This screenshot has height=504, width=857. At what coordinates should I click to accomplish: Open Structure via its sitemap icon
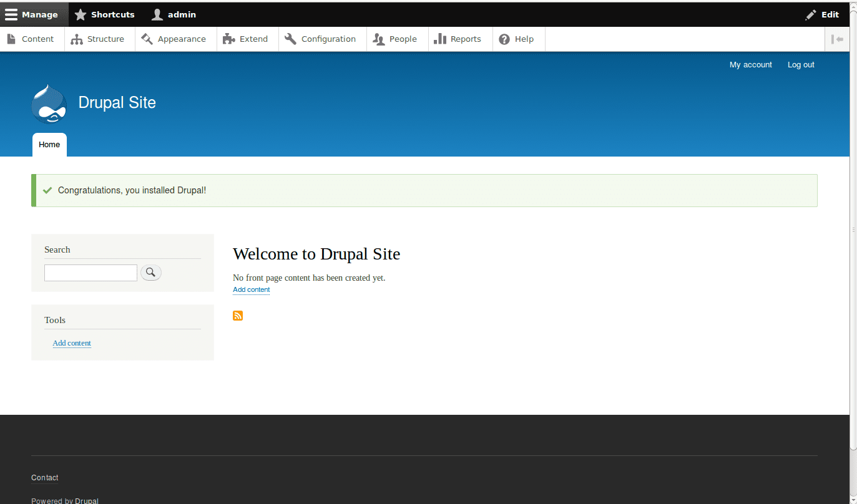coord(78,39)
